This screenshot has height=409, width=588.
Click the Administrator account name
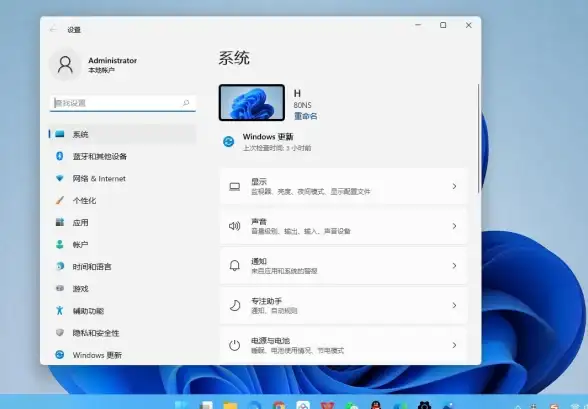[112, 60]
